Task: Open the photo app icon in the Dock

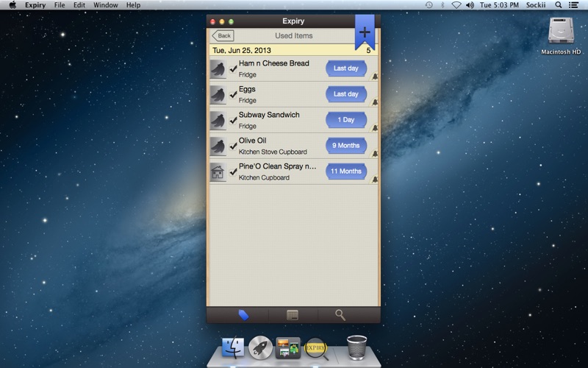Action: 288,347
